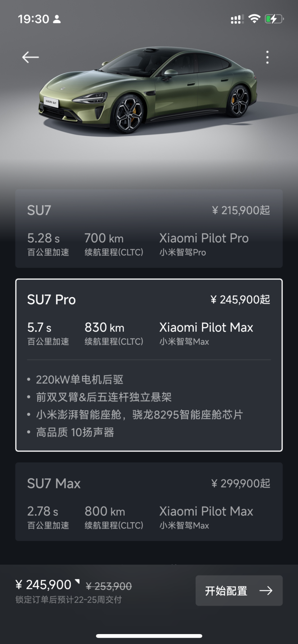Tap the cellular signal indicator
The height and width of the screenshot is (644, 298).
click(237, 19)
